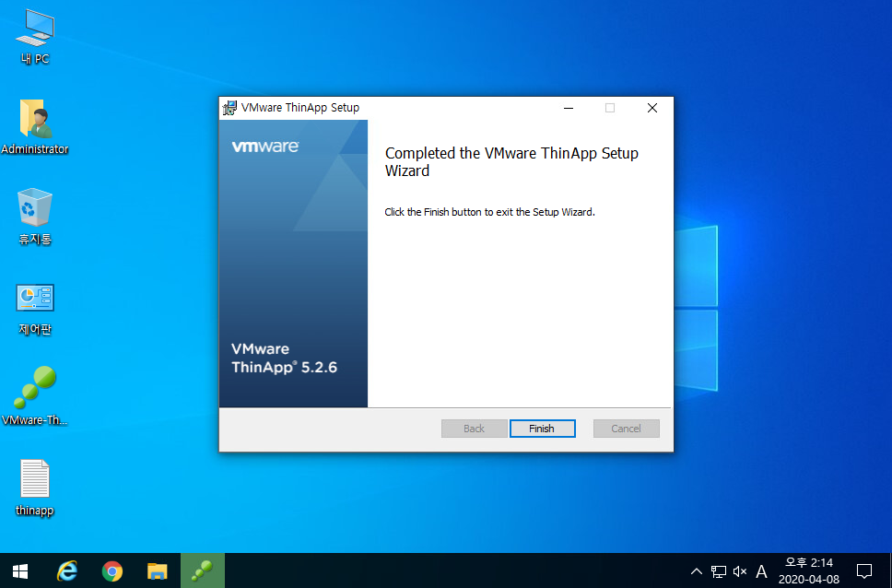Click the muted volume tray icon
The width and height of the screenshot is (892, 588).
click(740, 571)
